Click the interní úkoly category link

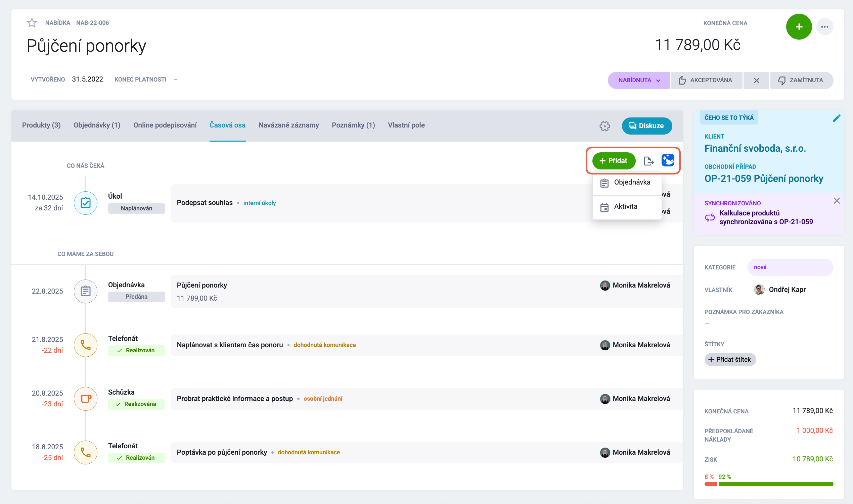pos(259,203)
